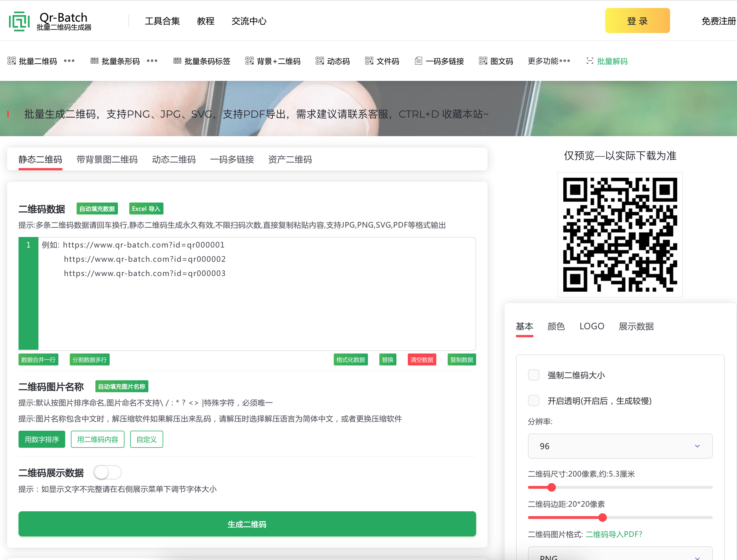Click the 批量二维码 QR icon
The height and width of the screenshot is (560, 737).
point(12,61)
